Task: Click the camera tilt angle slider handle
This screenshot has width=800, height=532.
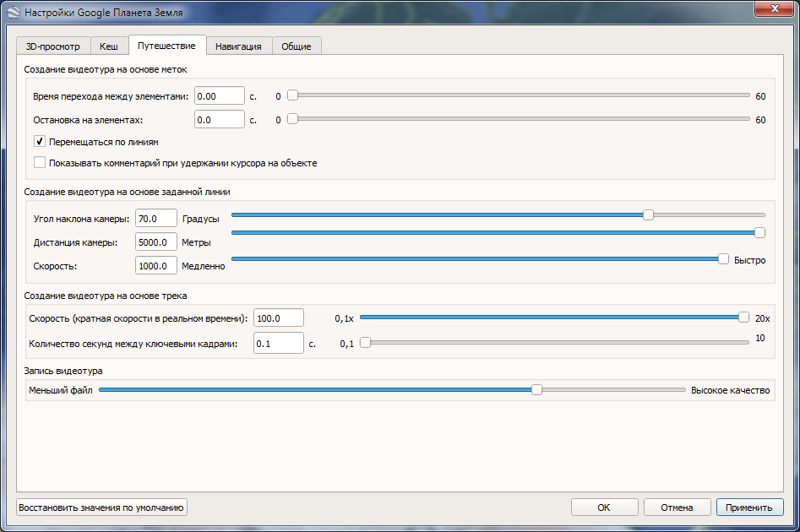Action: click(x=648, y=214)
